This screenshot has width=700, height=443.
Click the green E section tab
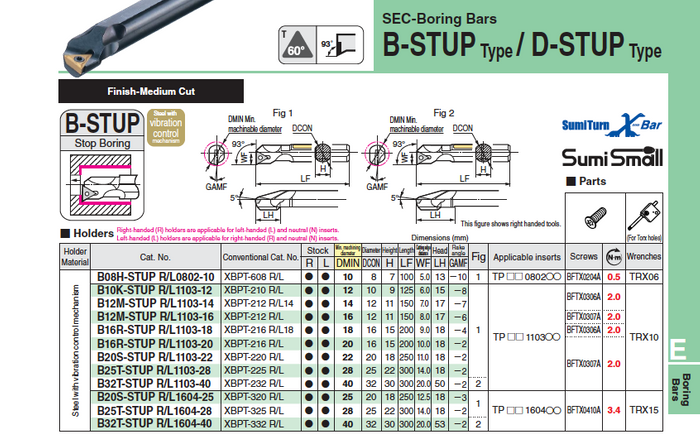coord(679,350)
